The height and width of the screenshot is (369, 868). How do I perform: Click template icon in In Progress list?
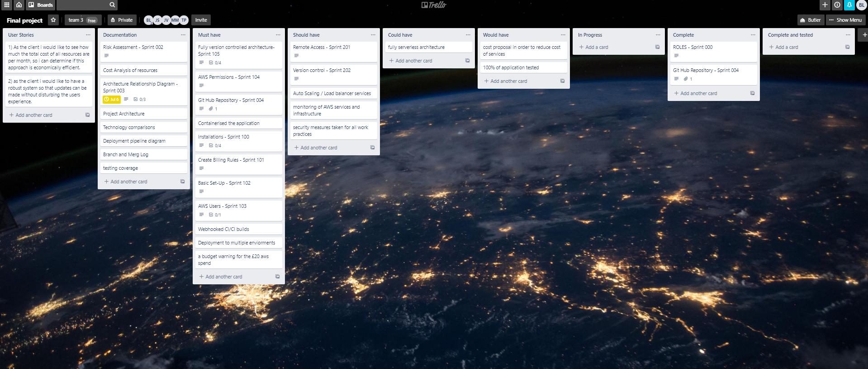[x=658, y=47]
